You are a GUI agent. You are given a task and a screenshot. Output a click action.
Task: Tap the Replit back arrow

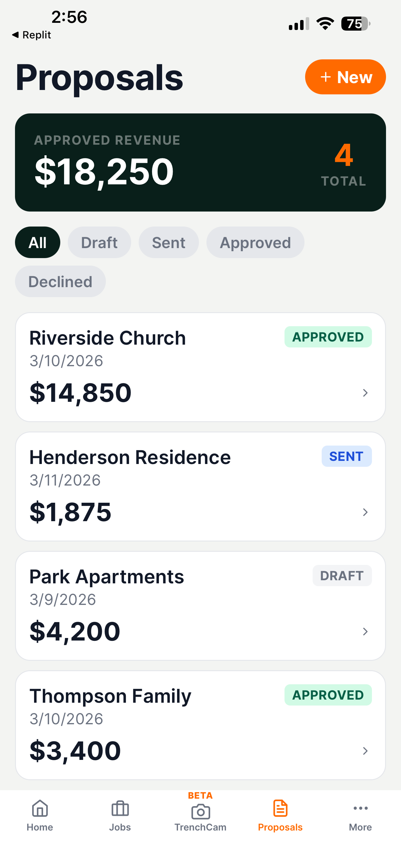click(15, 35)
